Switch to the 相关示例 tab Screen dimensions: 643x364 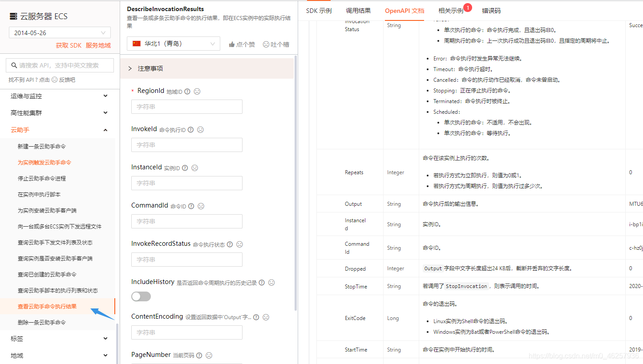tap(451, 11)
